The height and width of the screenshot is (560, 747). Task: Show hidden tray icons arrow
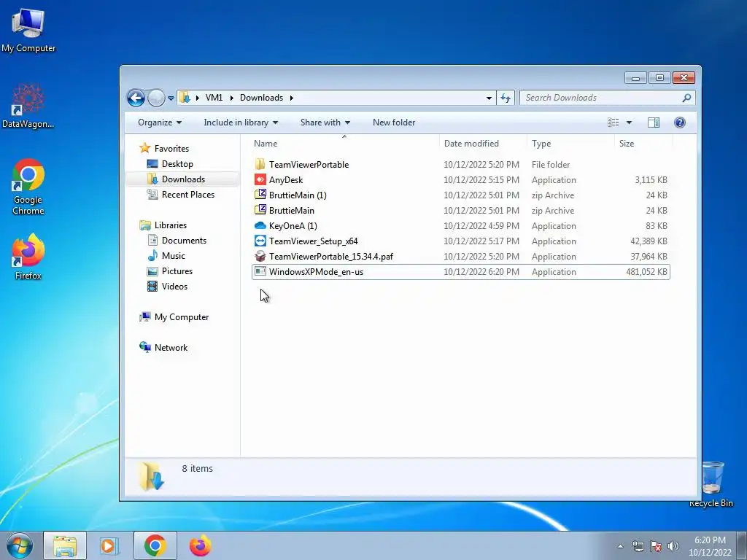[620, 546]
